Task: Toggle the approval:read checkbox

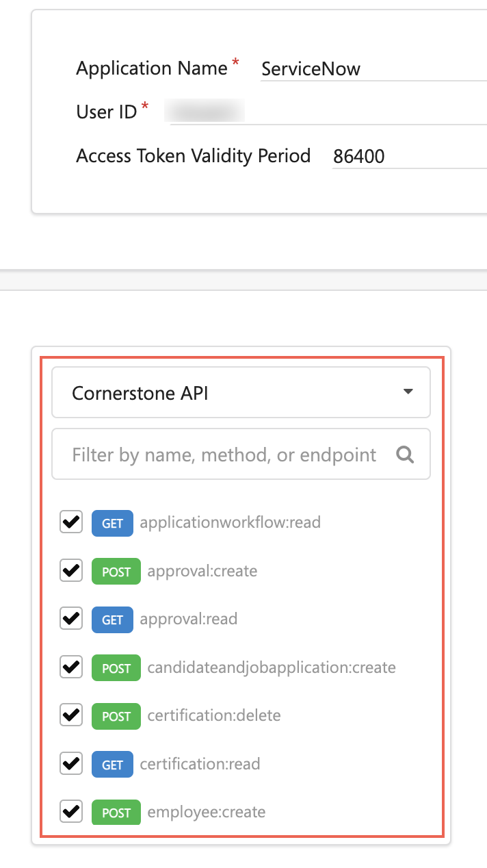Action: pos(71,619)
